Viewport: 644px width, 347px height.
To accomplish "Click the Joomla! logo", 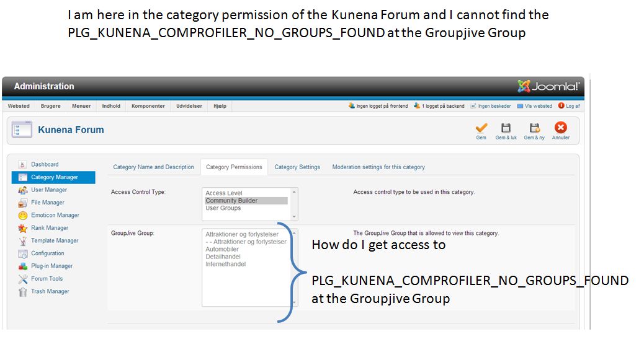I will pos(548,86).
